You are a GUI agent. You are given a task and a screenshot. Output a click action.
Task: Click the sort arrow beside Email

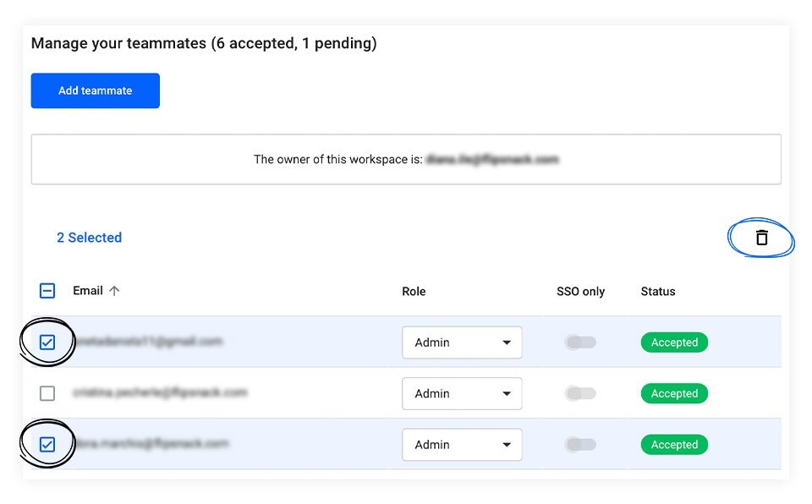[114, 291]
